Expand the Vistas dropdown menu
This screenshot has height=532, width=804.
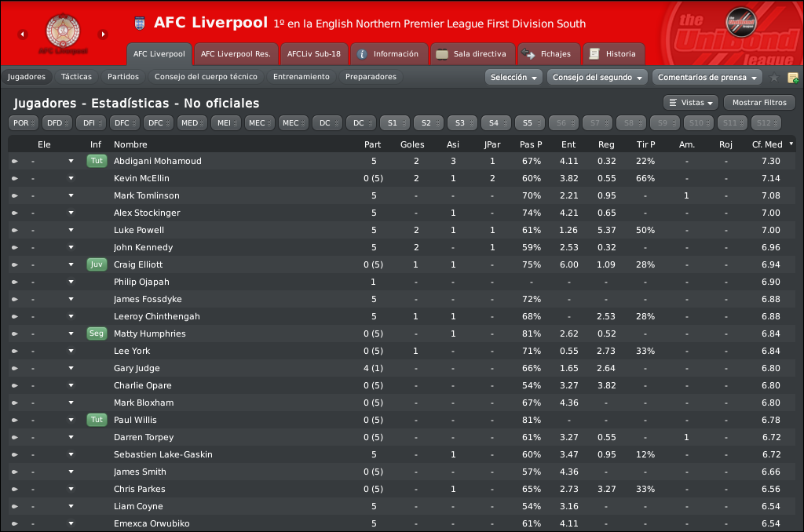[691, 102]
